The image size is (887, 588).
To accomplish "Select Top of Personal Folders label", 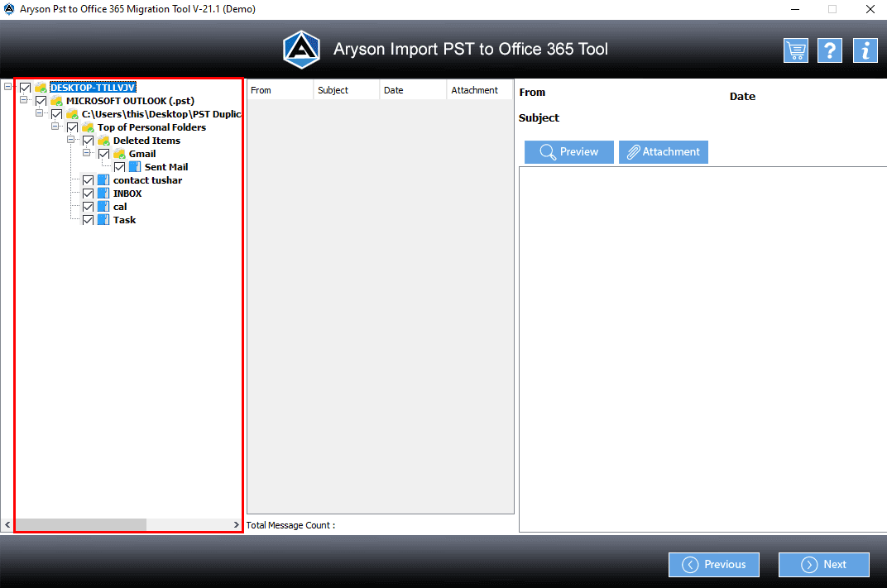I will pos(151,127).
